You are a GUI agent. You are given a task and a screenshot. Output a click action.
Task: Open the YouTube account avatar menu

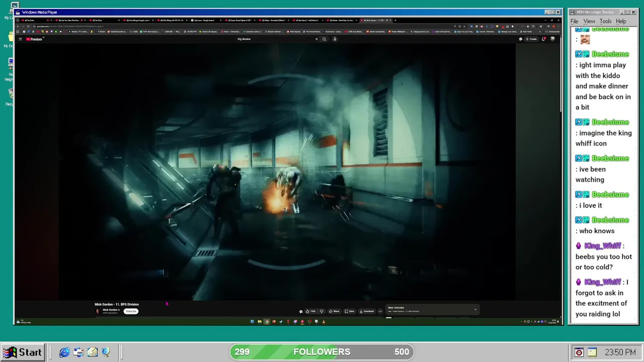point(552,39)
